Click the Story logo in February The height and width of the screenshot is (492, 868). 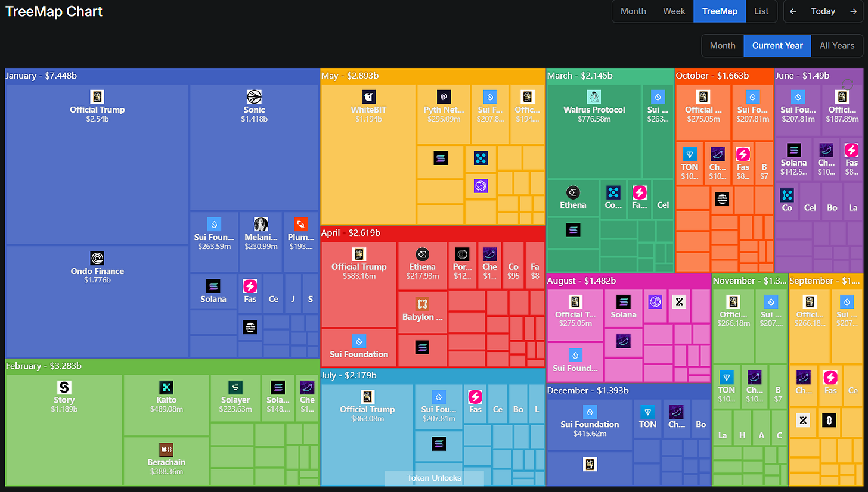pyautogui.click(x=64, y=387)
